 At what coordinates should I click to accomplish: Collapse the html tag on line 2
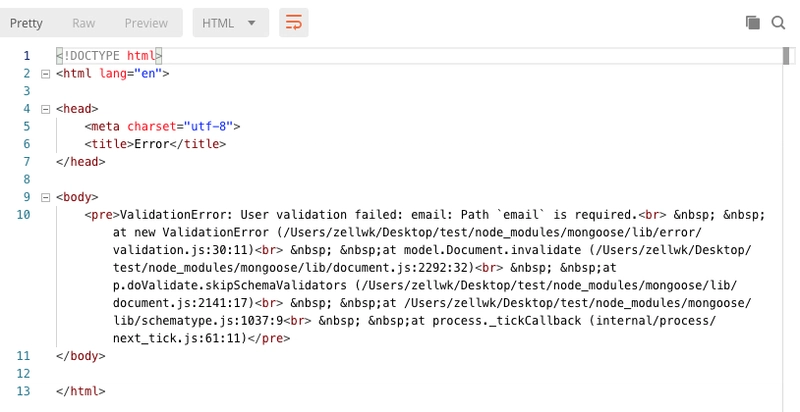coord(45,74)
